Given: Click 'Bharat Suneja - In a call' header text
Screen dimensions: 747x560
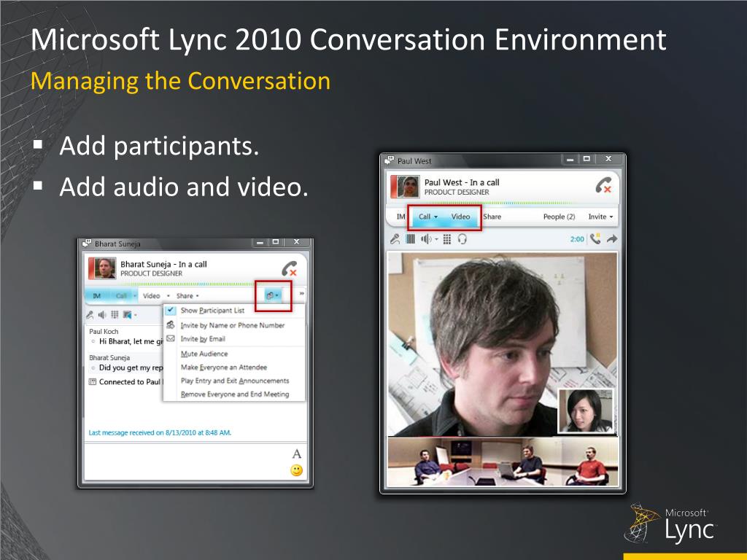Looking at the screenshot, I should pos(163,264).
